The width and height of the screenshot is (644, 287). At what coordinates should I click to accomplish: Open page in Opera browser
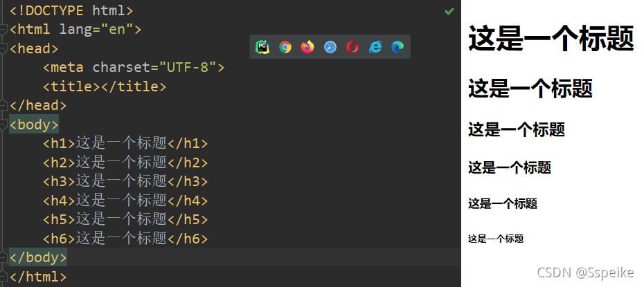tap(352, 47)
